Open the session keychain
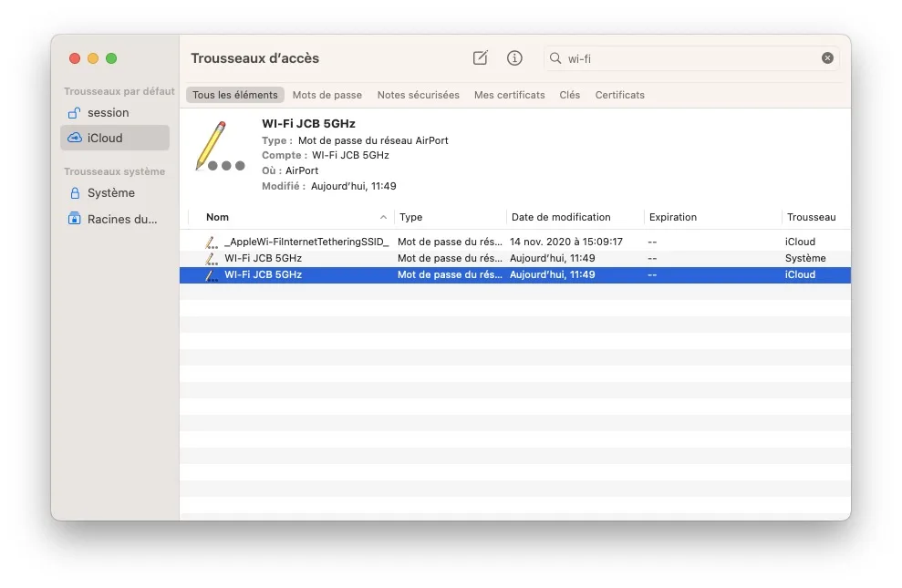Image resolution: width=902 pixels, height=588 pixels. click(104, 112)
